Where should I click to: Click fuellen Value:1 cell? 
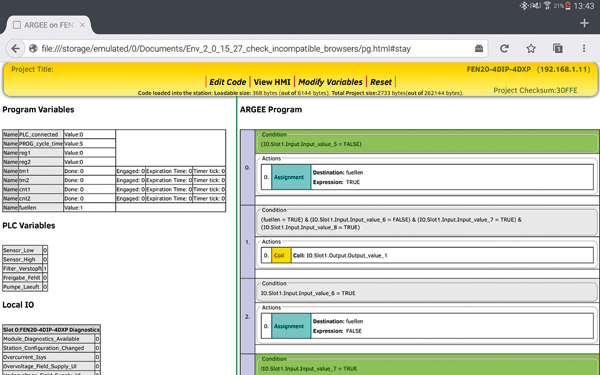click(90, 207)
